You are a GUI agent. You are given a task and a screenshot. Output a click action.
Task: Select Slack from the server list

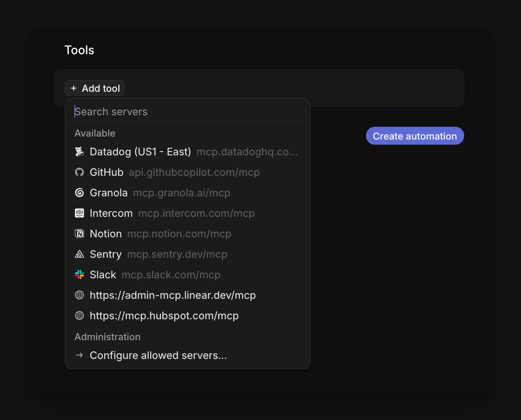tap(187, 275)
